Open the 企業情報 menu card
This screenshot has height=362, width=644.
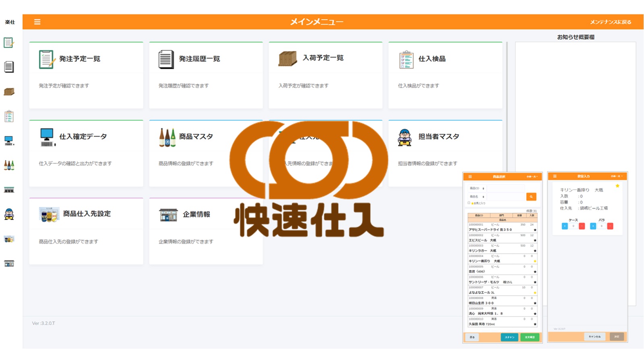tap(206, 231)
